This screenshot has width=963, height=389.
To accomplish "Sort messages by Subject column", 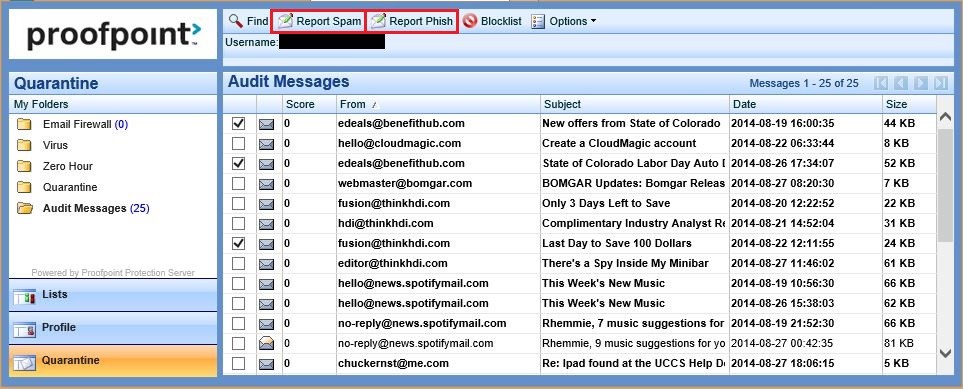I will [634, 104].
